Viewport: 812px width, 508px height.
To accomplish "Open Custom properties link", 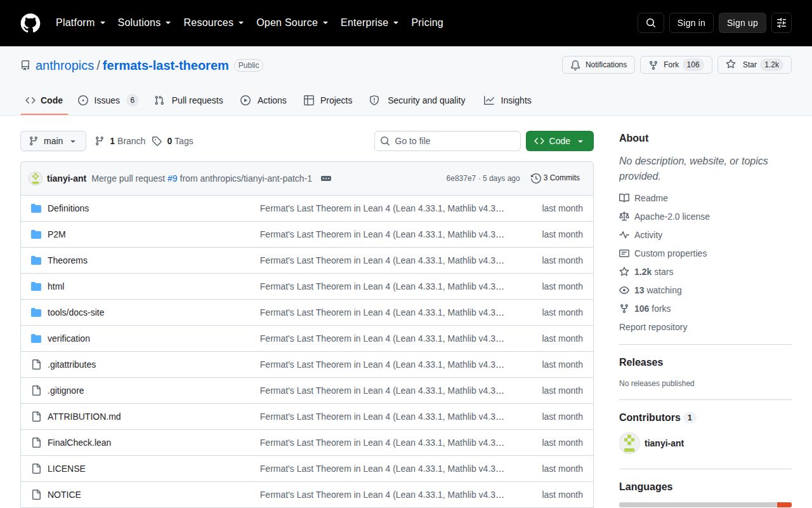I will pos(664,253).
